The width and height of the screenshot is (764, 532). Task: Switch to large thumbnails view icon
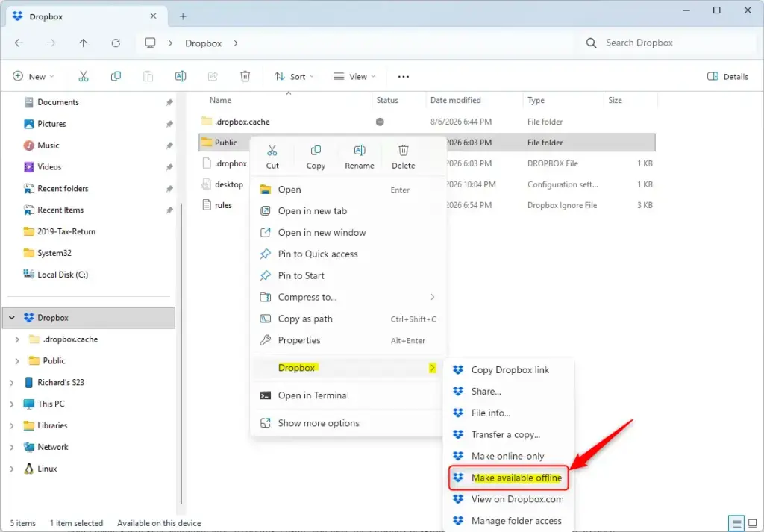click(752, 523)
